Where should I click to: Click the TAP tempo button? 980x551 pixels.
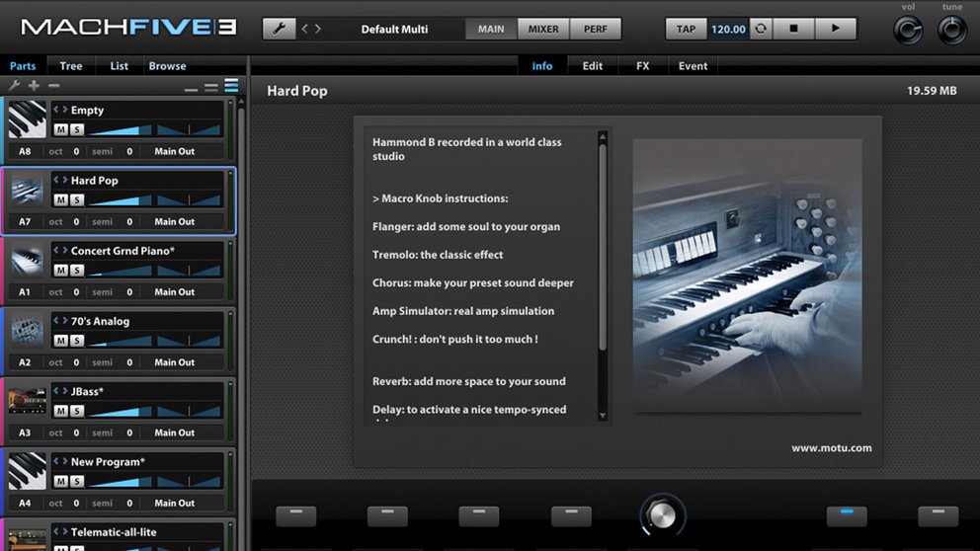[686, 29]
